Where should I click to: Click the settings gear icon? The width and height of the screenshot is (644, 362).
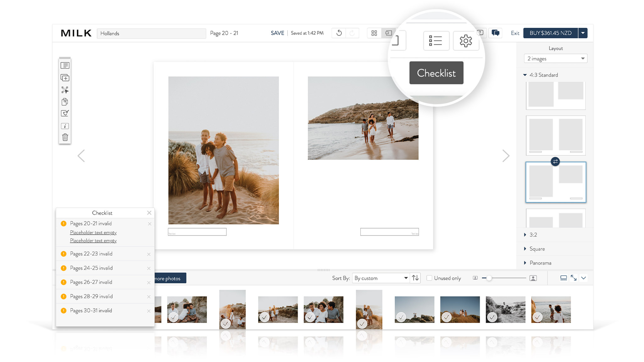[466, 41]
